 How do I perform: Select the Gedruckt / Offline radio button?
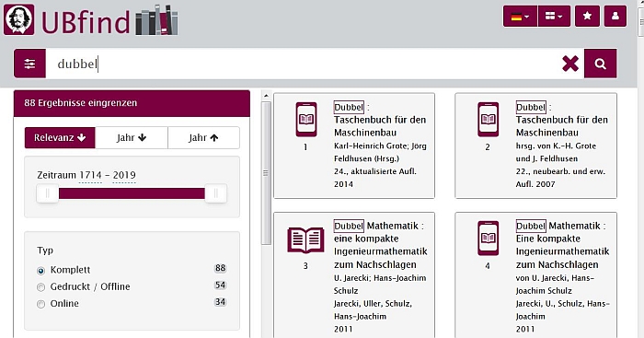pos(40,287)
